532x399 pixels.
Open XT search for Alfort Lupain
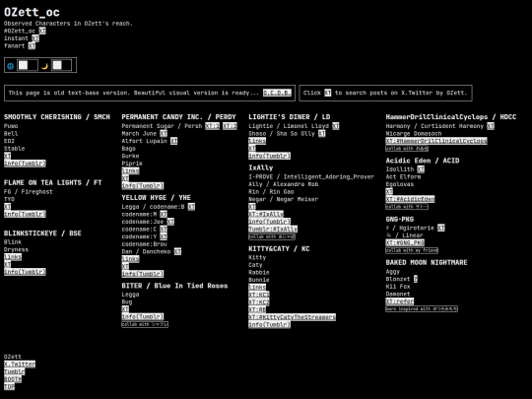173,141
